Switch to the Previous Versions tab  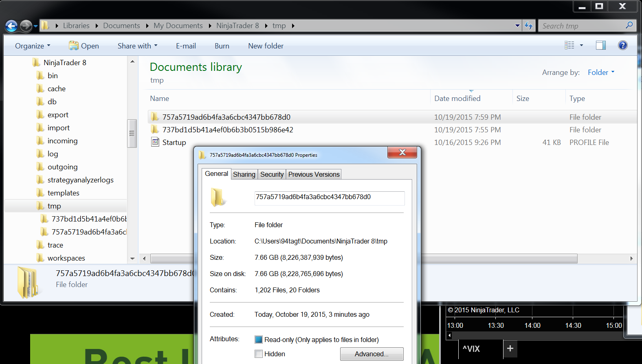[314, 174]
